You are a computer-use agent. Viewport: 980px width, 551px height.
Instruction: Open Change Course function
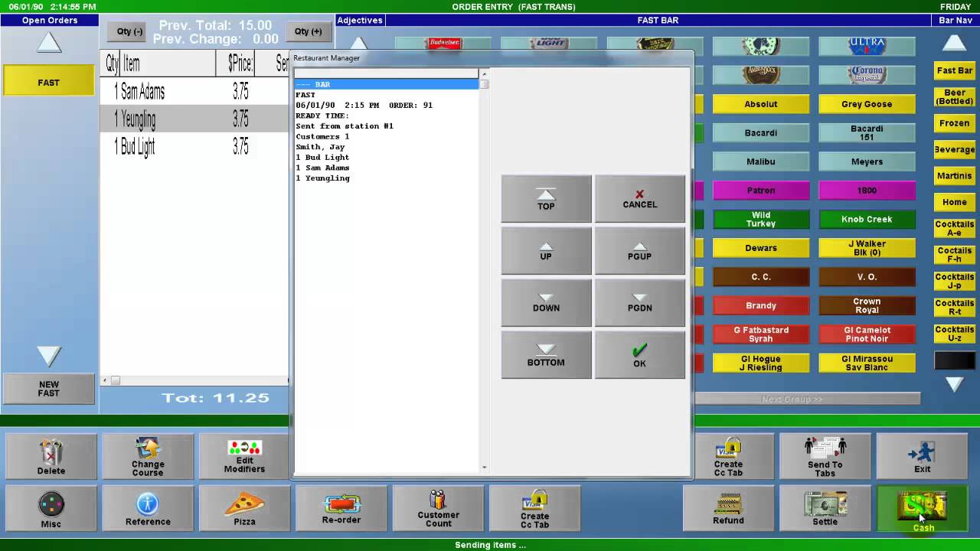tap(148, 457)
